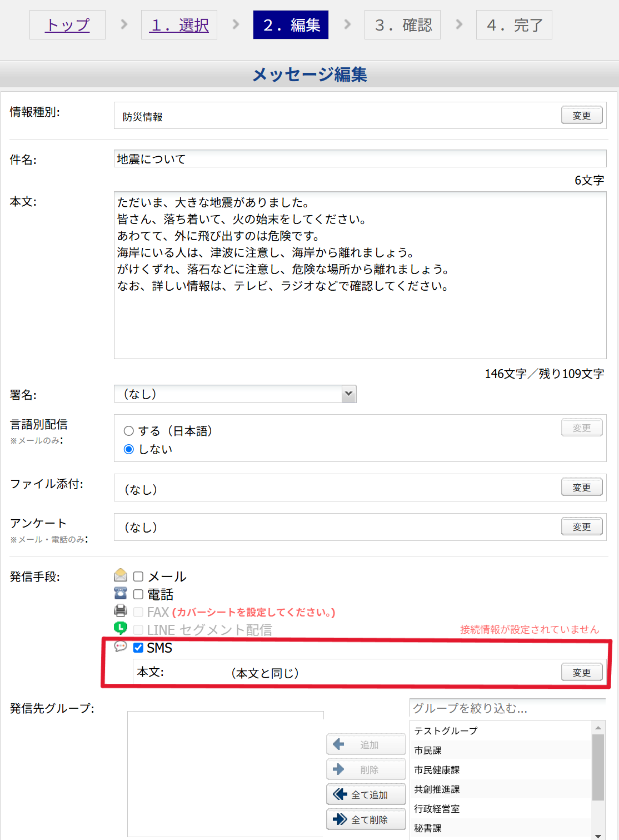This screenshot has height=840, width=619.
Task: Go back to the 1．選択 step
Action: coord(179,25)
